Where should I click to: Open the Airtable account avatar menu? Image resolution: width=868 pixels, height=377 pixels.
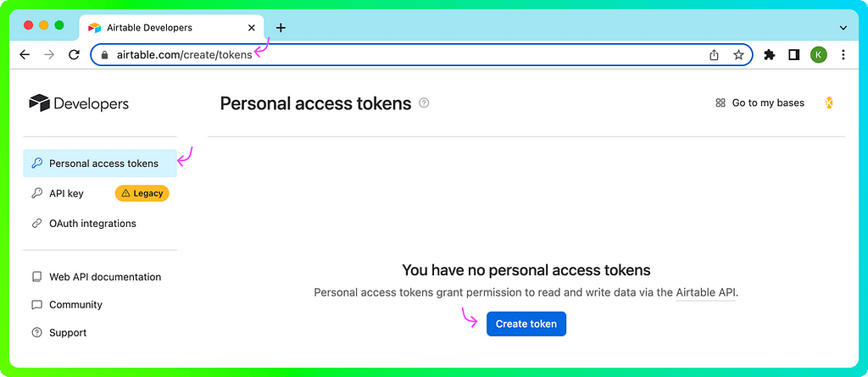[829, 103]
